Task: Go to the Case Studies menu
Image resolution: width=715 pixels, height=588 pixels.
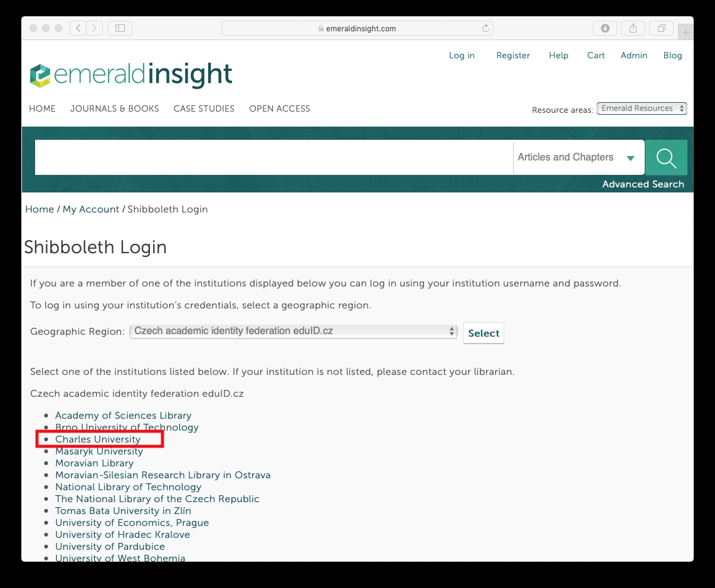Action: tap(204, 108)
